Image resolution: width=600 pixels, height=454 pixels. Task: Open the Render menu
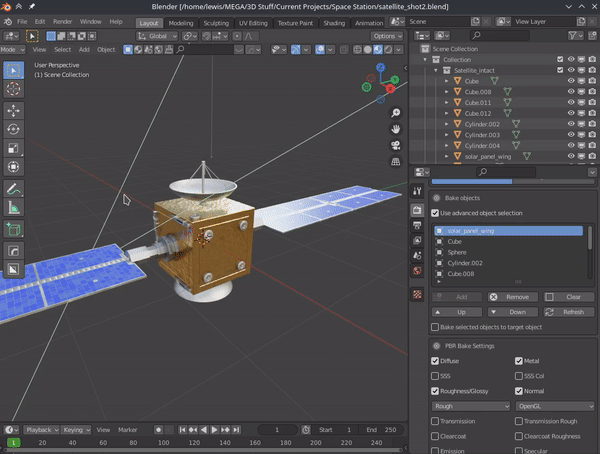62,21
